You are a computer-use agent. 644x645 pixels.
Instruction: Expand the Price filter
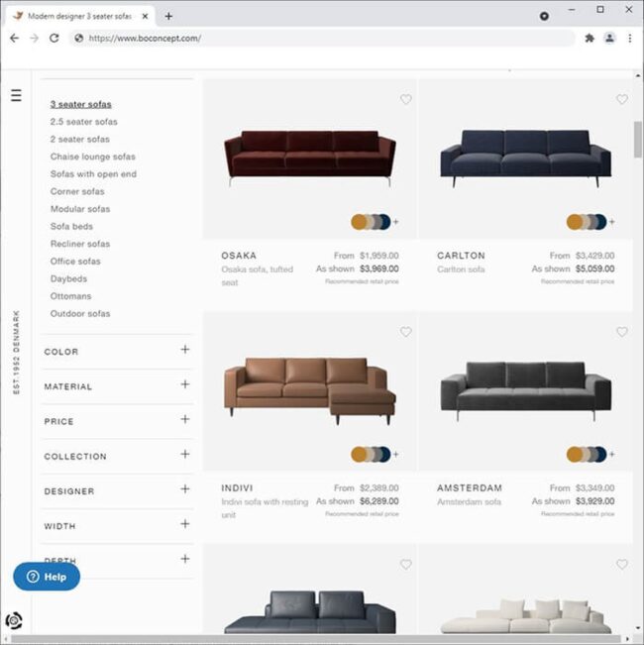[184, 420]
